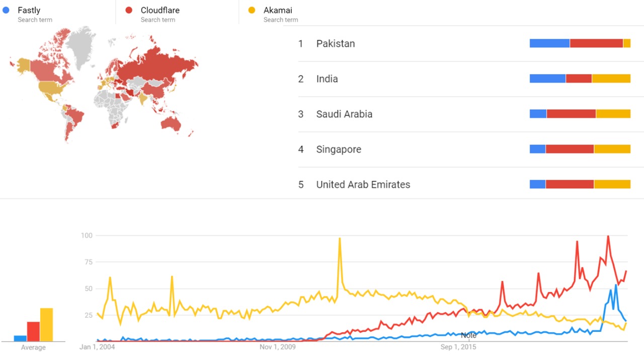Image resolution: width=644 pixels, height=362 pixels.
Task: Click the red Cloudflare legend dot
Action: 129,10
